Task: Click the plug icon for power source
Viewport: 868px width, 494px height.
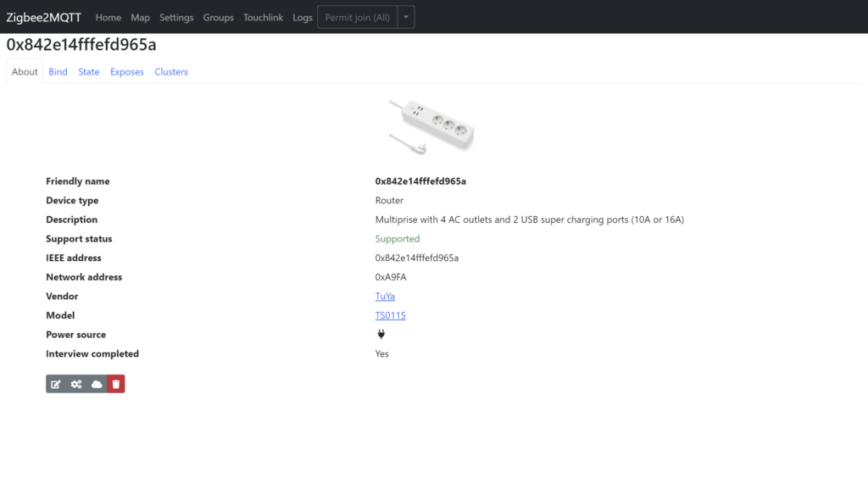Action: (381, 334)
